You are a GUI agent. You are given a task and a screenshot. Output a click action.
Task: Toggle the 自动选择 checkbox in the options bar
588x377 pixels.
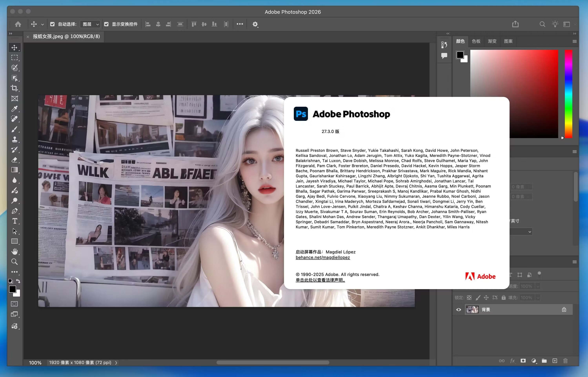point(52,24)
